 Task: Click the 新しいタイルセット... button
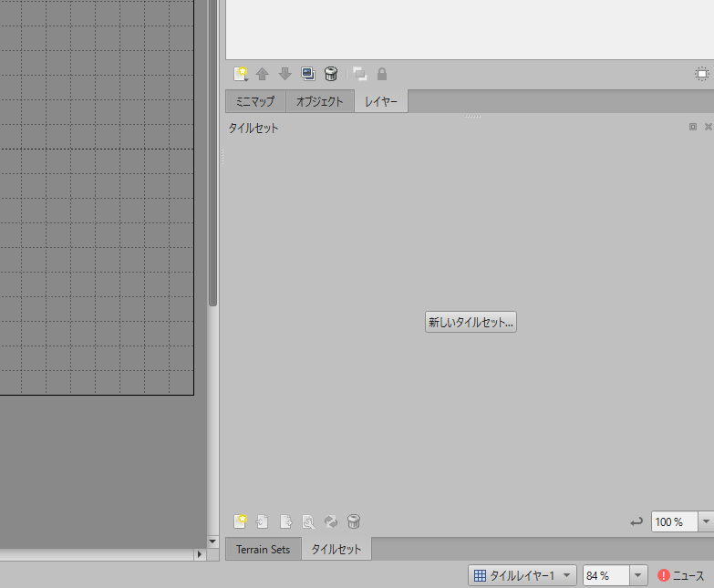click(471, 322)
